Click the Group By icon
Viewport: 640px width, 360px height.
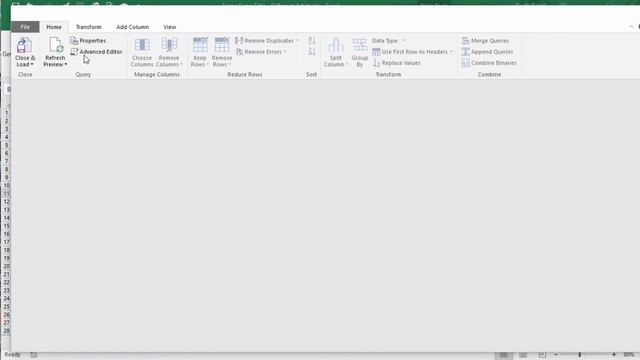click(360, 45)
